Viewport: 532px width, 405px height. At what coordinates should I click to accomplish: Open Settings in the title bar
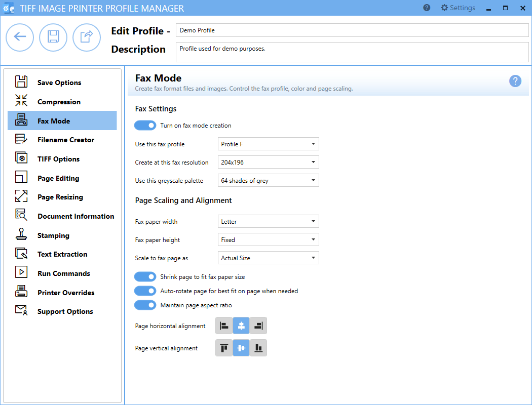tap(458, 8)
